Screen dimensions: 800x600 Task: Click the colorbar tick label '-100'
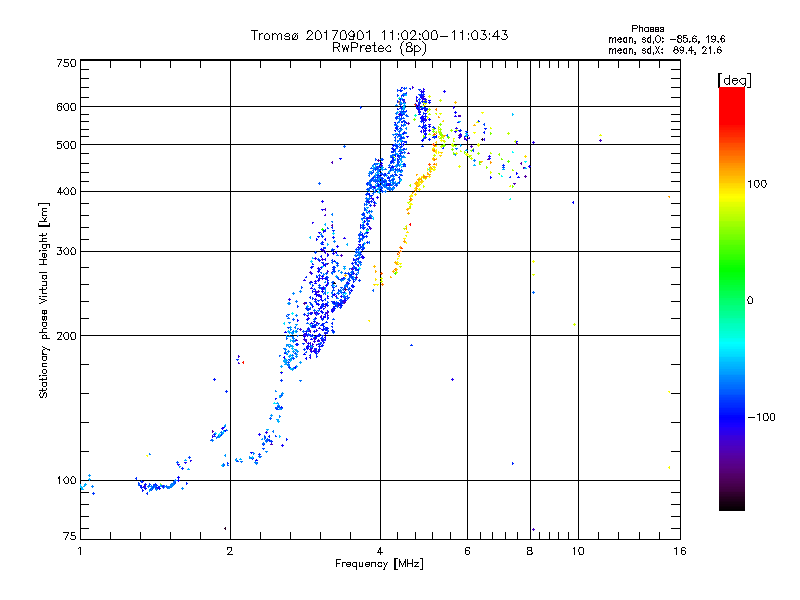coord(761,417)
